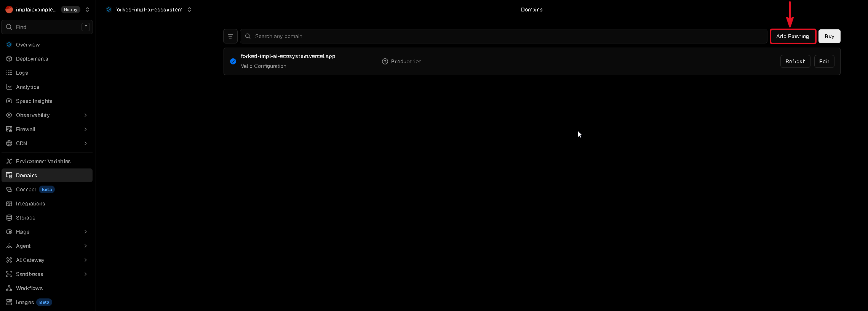This screenshot has height=311, width=868.
Task: Click the Find search box in sidebar
Action: (47, 27)
